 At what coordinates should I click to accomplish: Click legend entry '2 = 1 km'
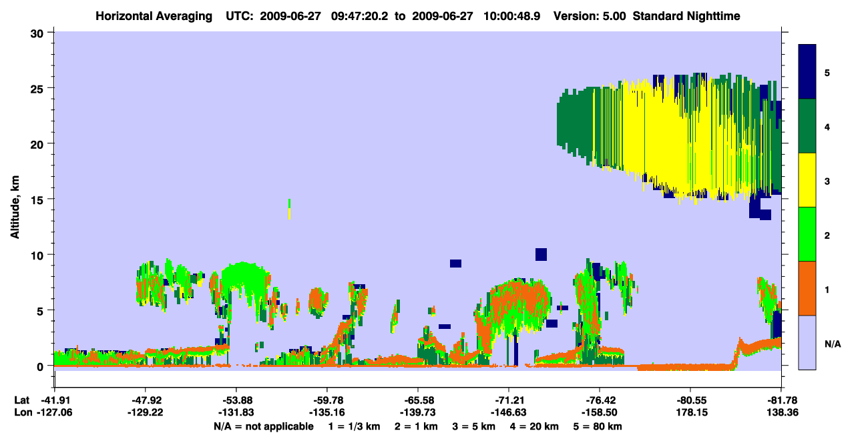point(416,426)
